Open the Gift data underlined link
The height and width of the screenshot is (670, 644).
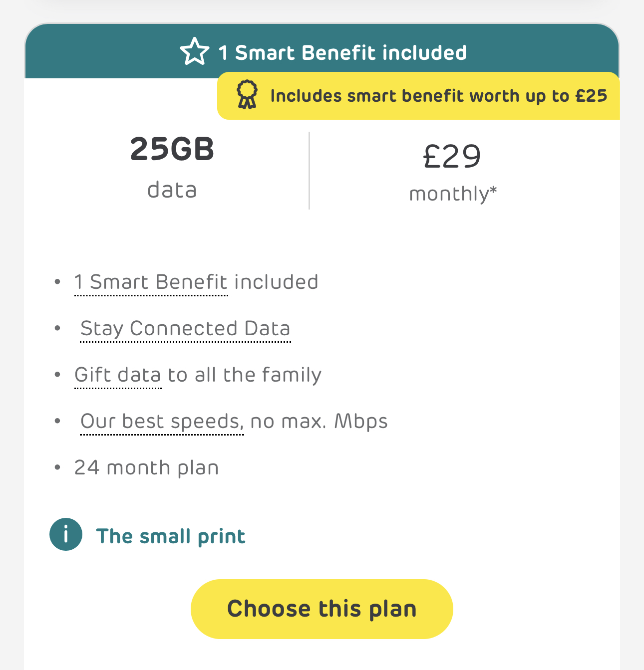point(118,375)
